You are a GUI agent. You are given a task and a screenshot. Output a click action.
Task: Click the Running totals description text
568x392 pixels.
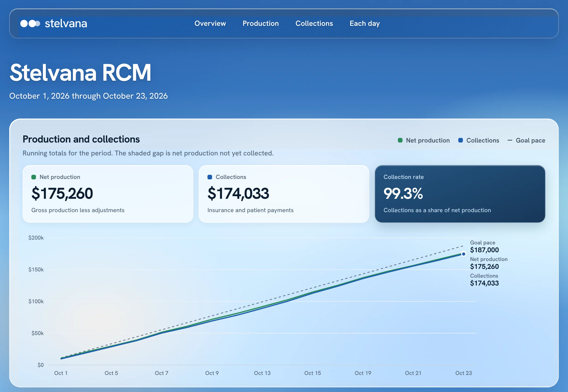(148, 153)
